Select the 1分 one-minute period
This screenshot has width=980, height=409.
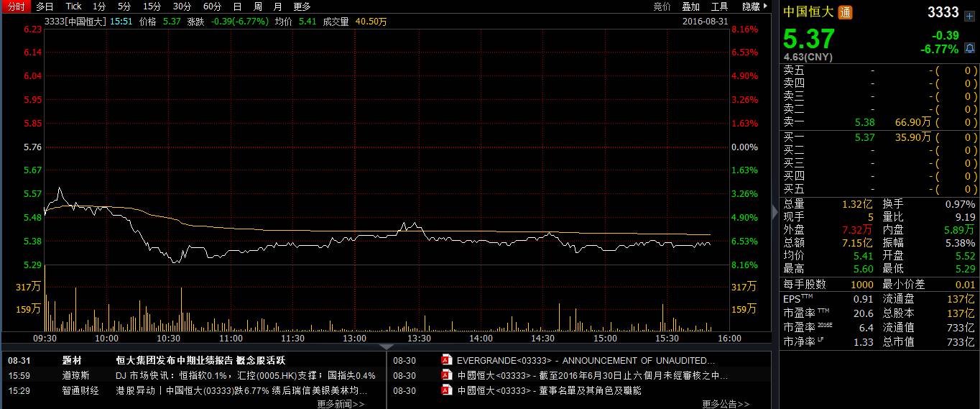pyautogui.click(x=99, y=6)
